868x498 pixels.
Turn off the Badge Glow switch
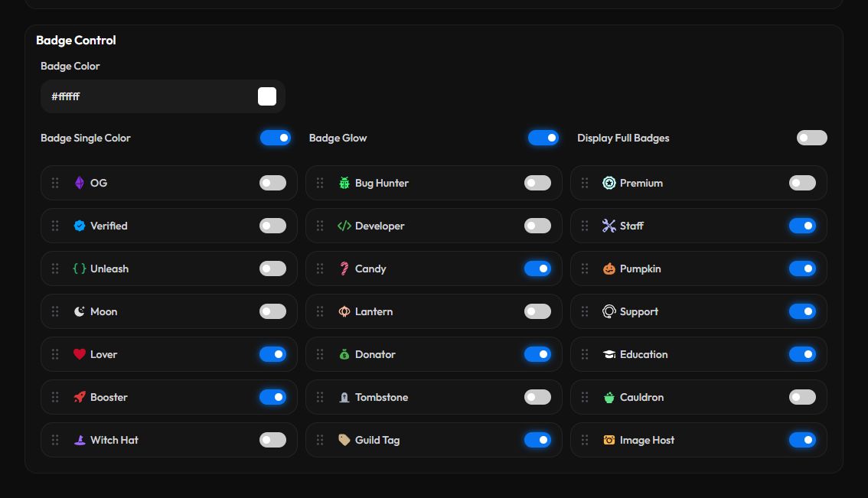click(x=543, y=138)
